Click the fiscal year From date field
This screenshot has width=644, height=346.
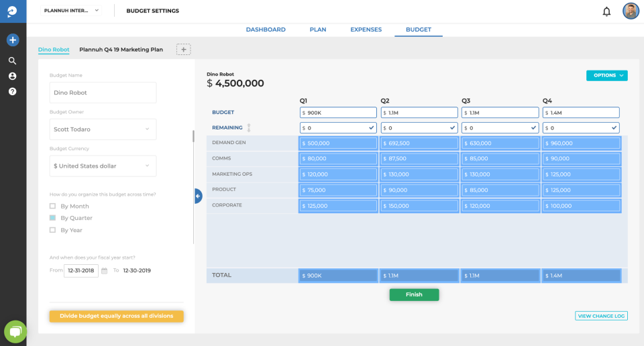[81, 270]
